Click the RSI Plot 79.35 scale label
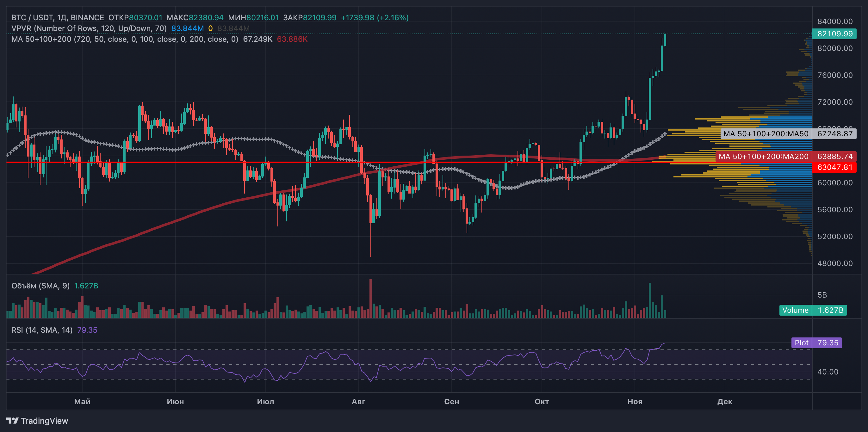Viewport: 868px width, 432px height. point(816,343)
